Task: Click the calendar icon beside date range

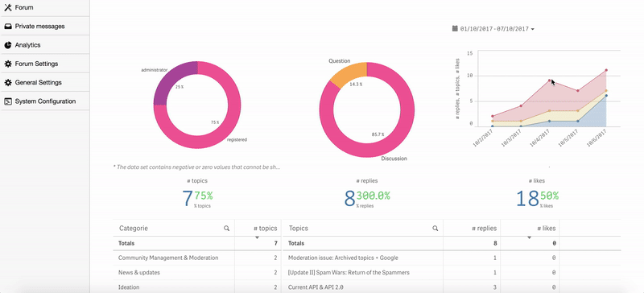Action: click(455, 28)
